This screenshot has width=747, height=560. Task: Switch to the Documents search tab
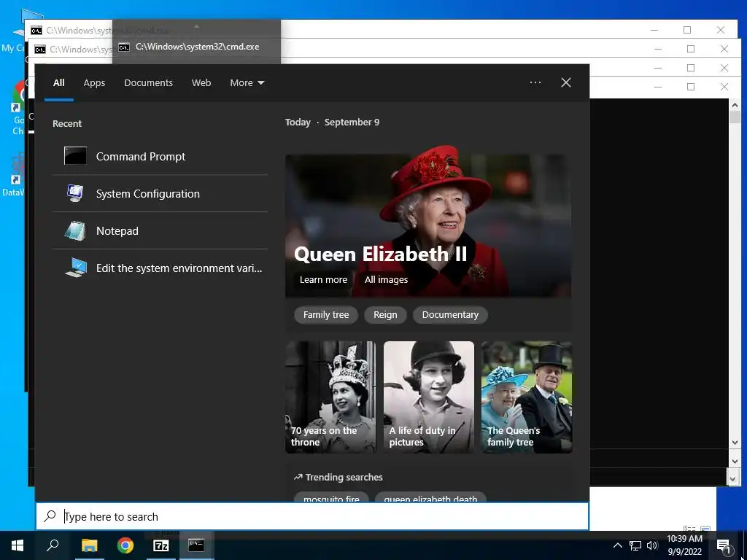pyautogui.click(x=149, y=82)
